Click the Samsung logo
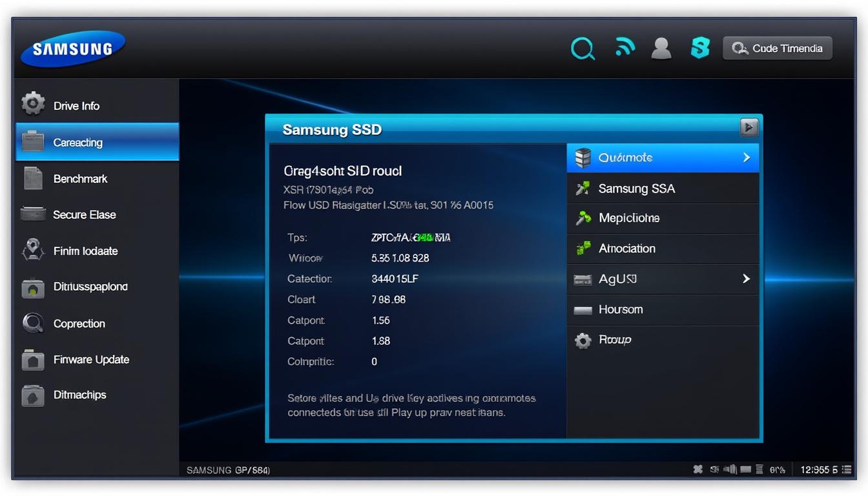Image resolution: width=868 pixels, height=496 pixels. (72, 49)
